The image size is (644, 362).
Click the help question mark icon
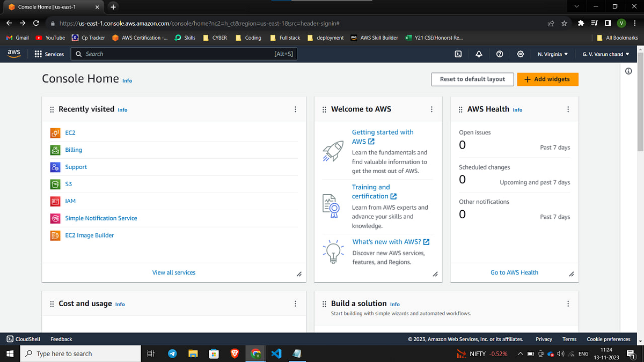[499, 54]
